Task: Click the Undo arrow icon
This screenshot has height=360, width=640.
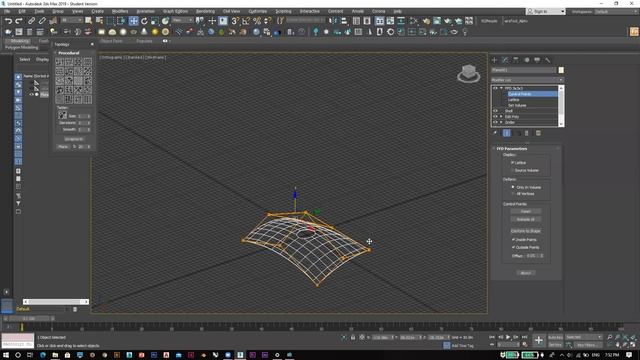Action: pos(8,21)
